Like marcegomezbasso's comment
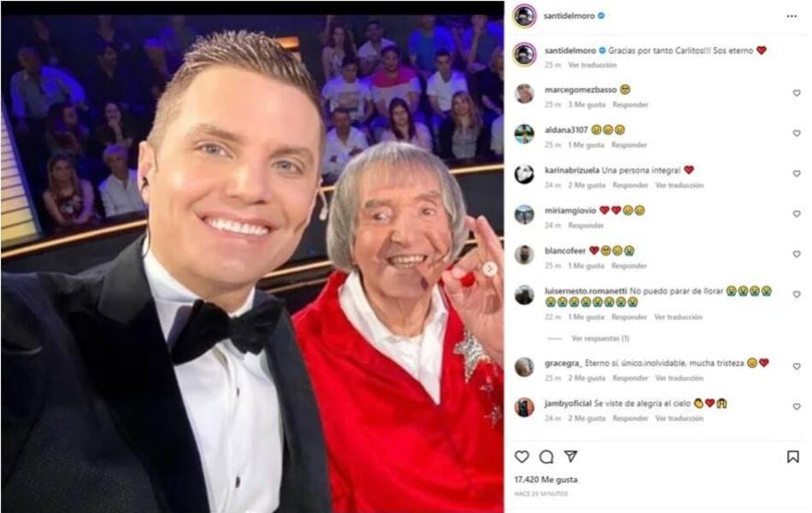 (x=797, y=93)
